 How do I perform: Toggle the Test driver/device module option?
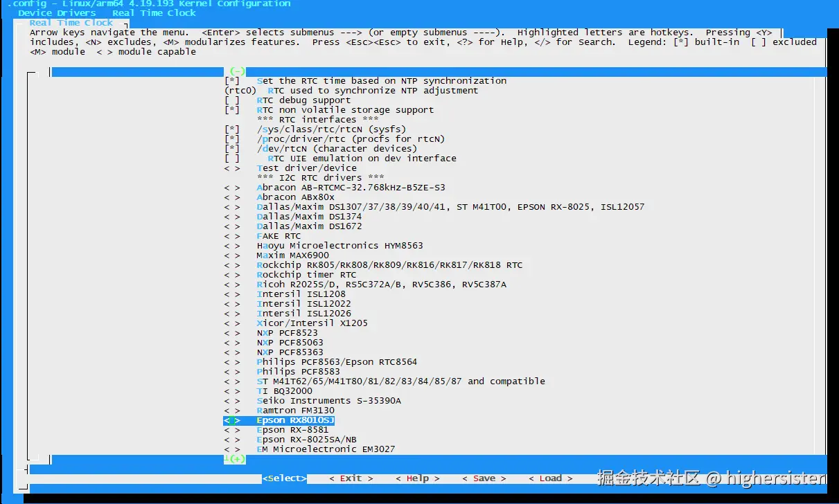point(232,168)
